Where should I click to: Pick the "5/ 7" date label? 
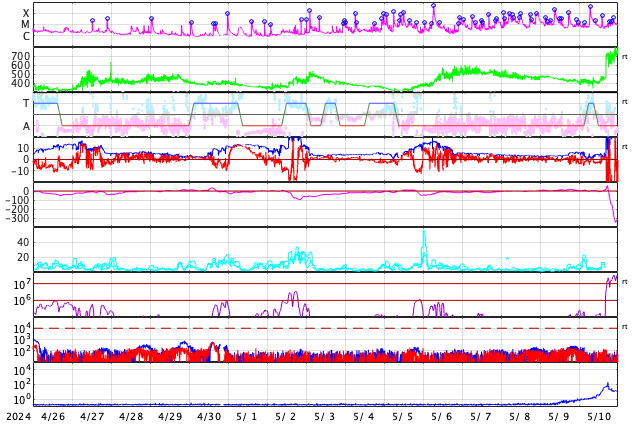(481, 417)
